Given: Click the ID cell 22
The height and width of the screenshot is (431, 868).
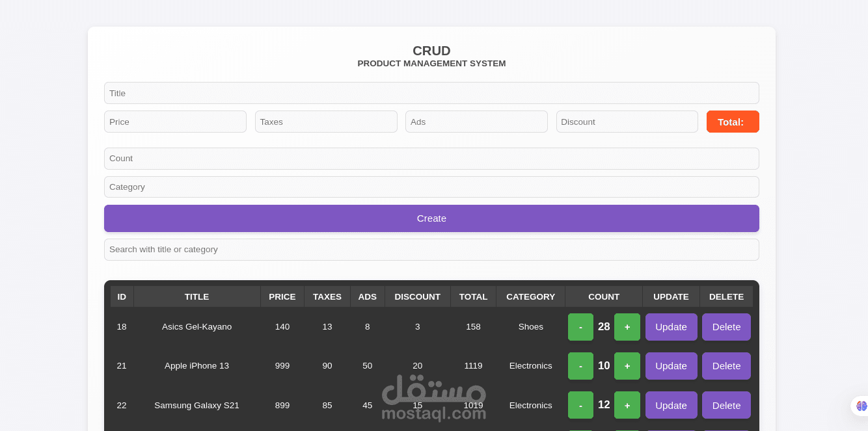Looking at the screenshot, I should pos(122,405).
